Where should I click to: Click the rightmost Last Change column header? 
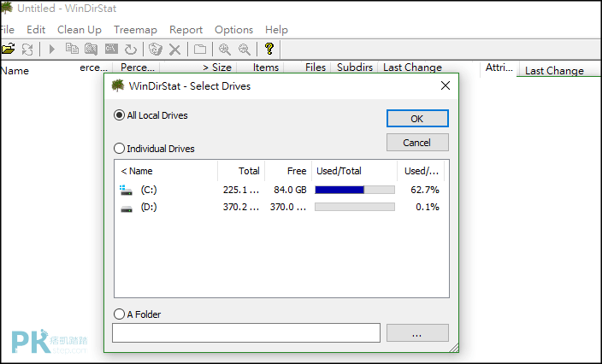point(554,71)
